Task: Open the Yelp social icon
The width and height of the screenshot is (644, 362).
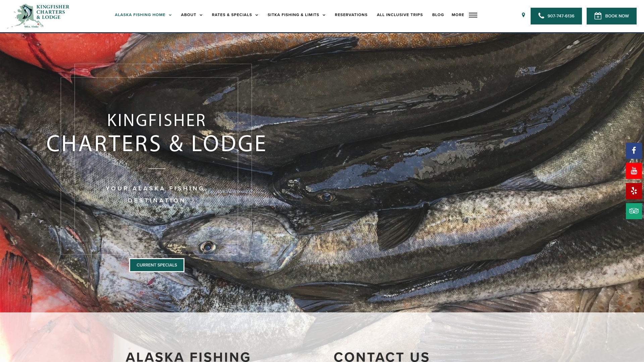Action: pyautogui.click(x=634, y=191)
